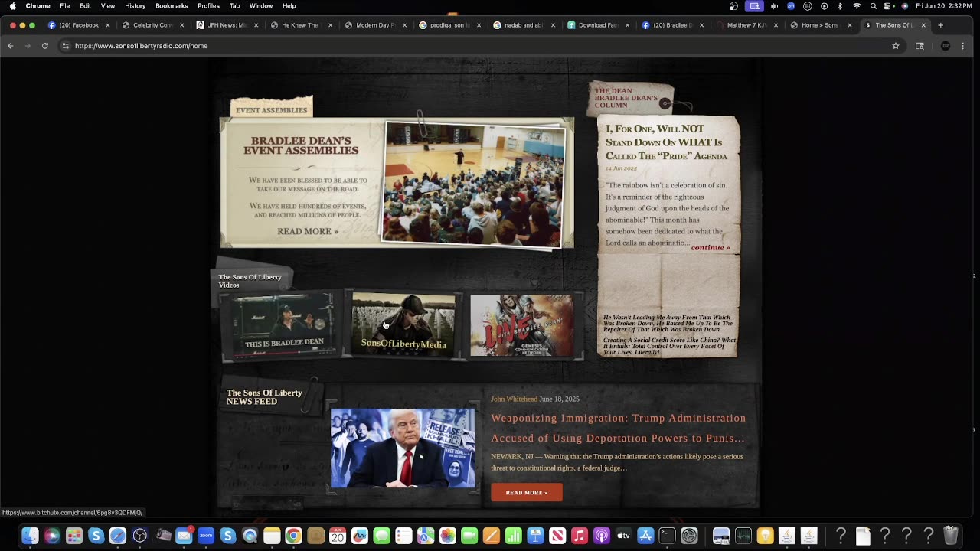This screenshot has width=980, height=551.
Task: Reload the page with the refresh icon
Action: click(45, 46)
